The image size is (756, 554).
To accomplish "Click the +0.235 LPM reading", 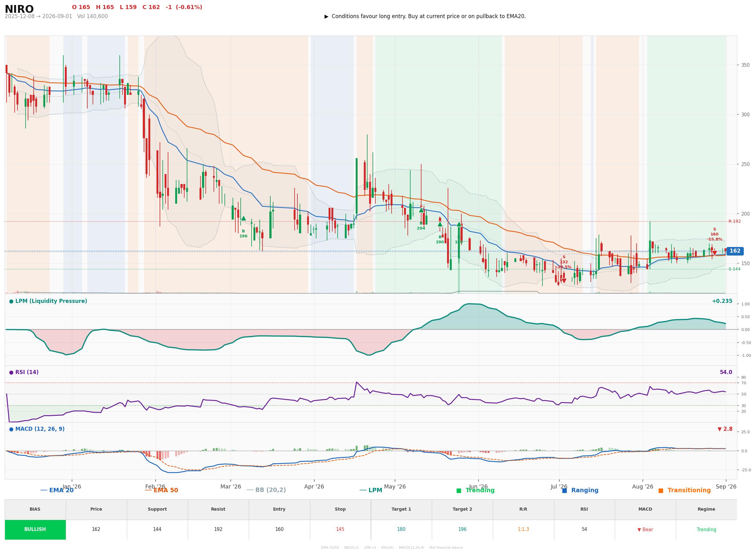I will 722,301.
